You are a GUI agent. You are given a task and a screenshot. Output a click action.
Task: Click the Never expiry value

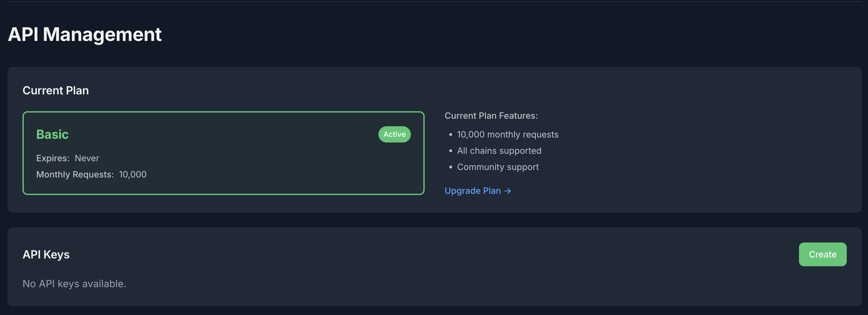(87, 158)
